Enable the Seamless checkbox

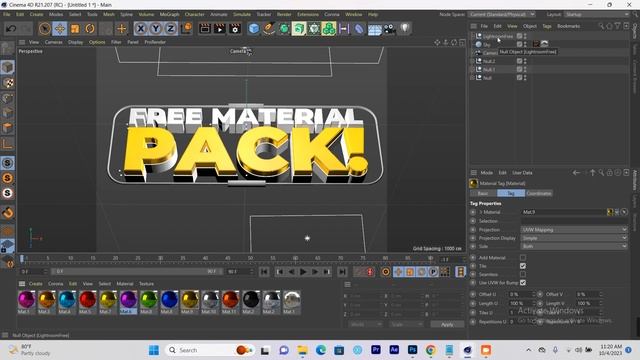click(x=523, y=274)
